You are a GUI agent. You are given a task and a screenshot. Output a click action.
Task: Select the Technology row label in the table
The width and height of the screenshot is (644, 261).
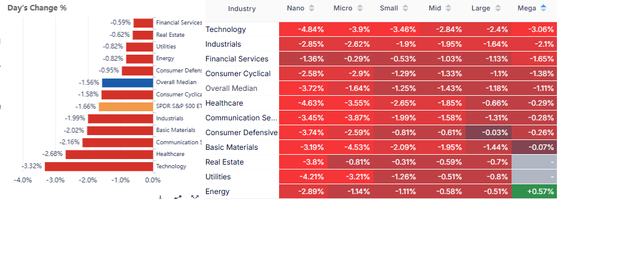(x=226, y=29)
